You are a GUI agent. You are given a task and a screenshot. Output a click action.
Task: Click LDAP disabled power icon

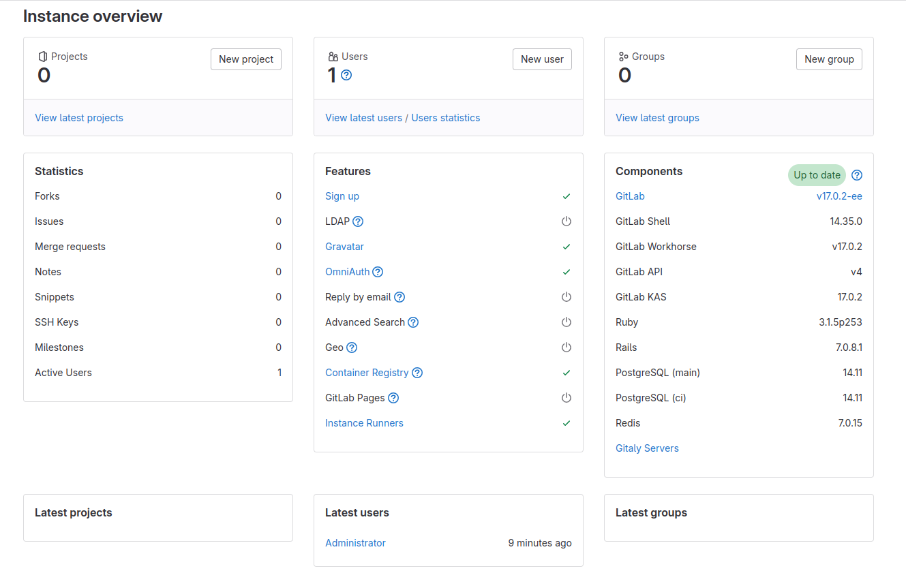pyautogui.click(x=567, y=221)
